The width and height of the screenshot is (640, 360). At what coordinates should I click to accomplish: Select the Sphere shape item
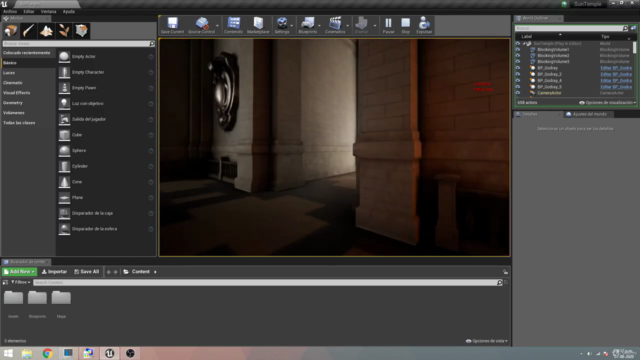(106, 151)
